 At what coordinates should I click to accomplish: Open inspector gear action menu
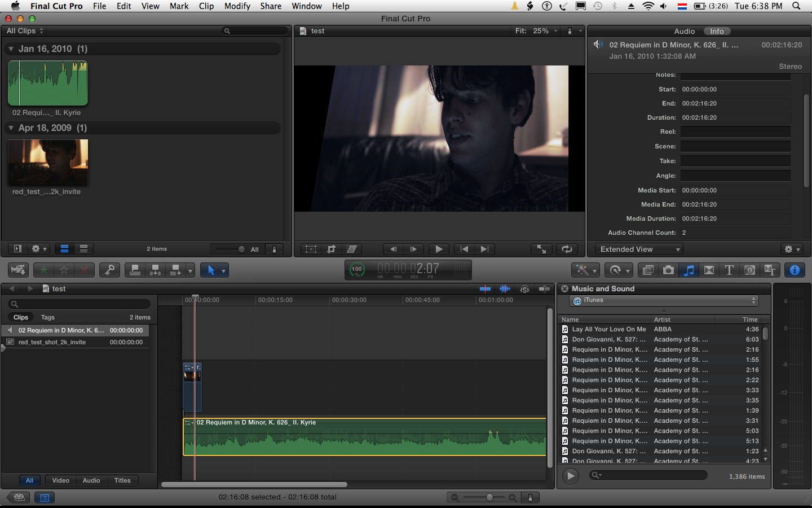tap(792, 249)
